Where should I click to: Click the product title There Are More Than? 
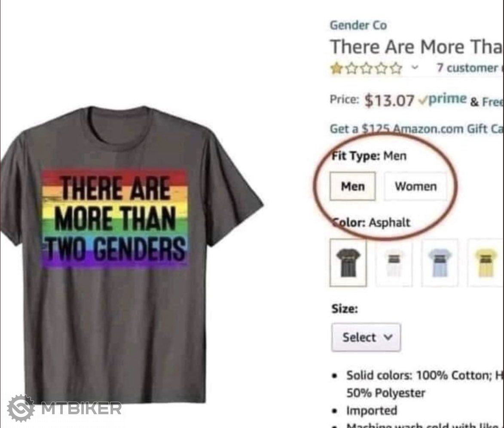(417, 47)
